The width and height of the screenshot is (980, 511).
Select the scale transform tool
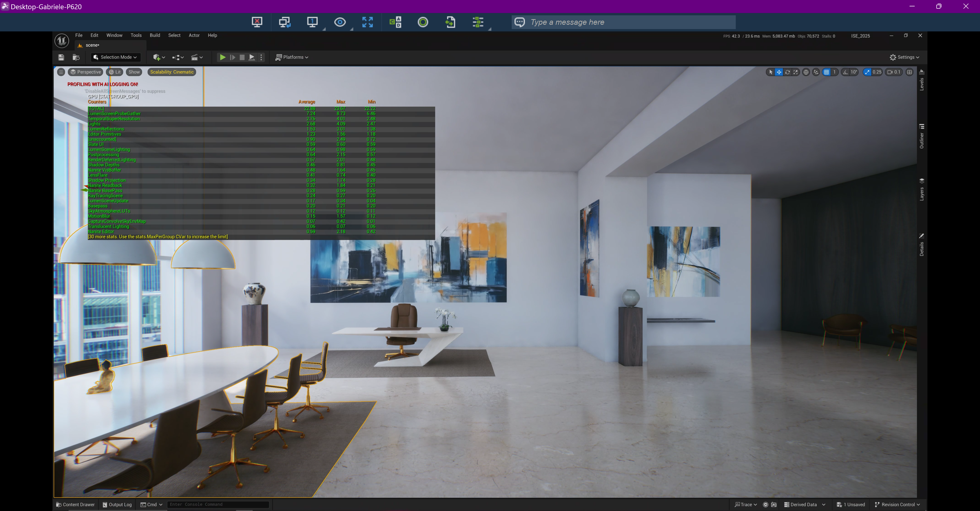point(795,72)
